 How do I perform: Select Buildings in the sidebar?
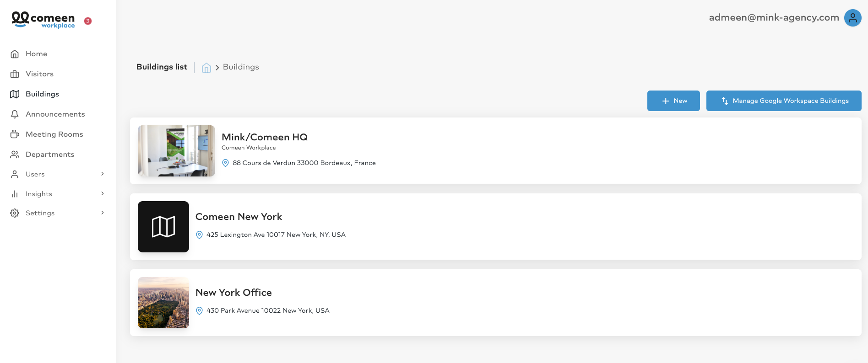(x=42, y=94)
